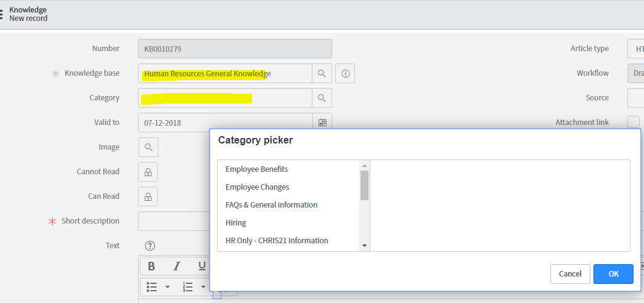Select FAQs & General information category
The image size is (644, 303).
click(271, 205)
